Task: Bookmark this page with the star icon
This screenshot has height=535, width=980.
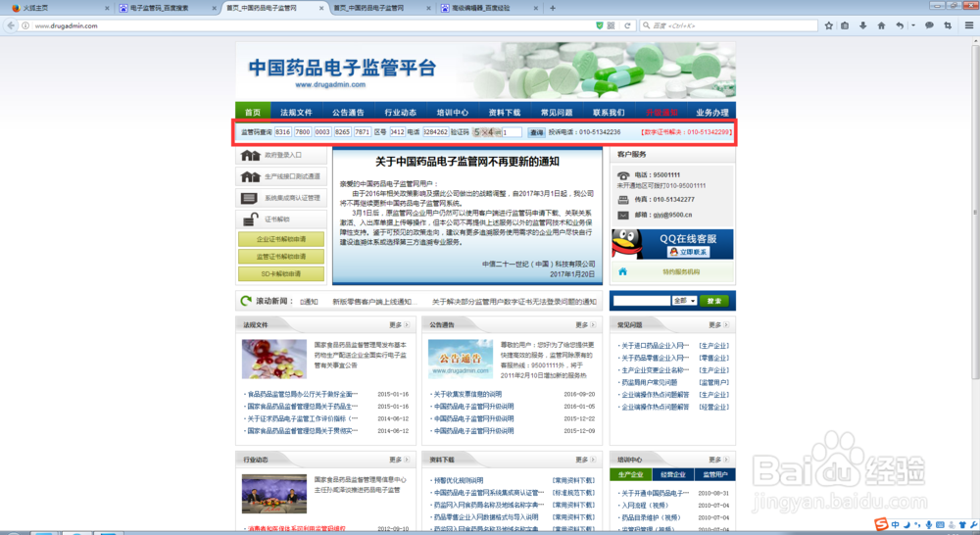Action: click(829, 25)
